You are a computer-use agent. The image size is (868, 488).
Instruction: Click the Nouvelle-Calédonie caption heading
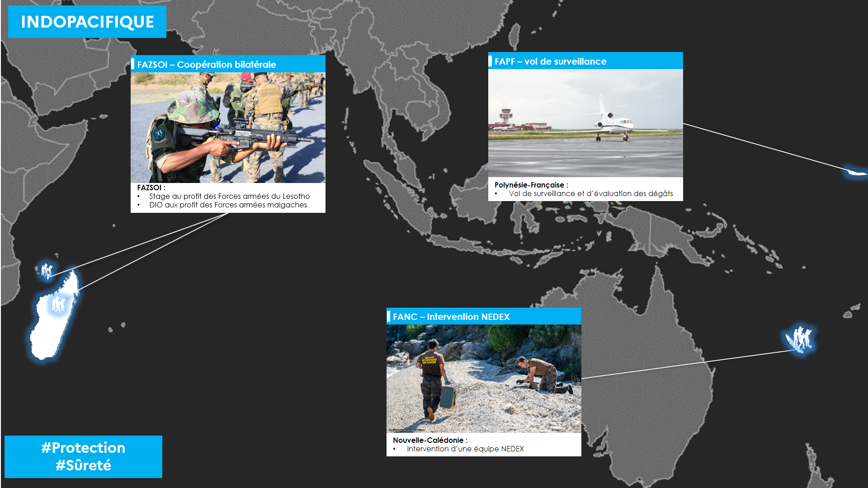pos(430,440)
